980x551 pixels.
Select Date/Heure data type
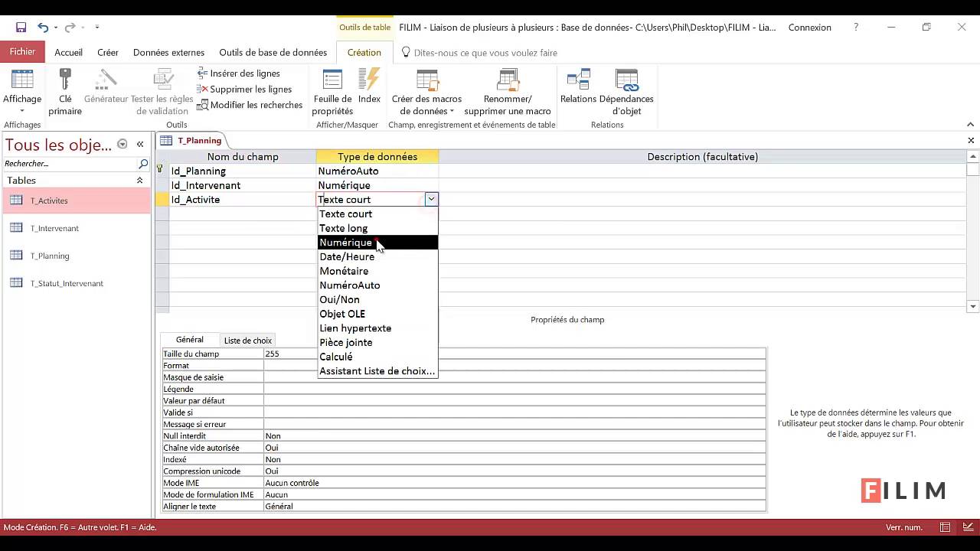tap(378, 256)
